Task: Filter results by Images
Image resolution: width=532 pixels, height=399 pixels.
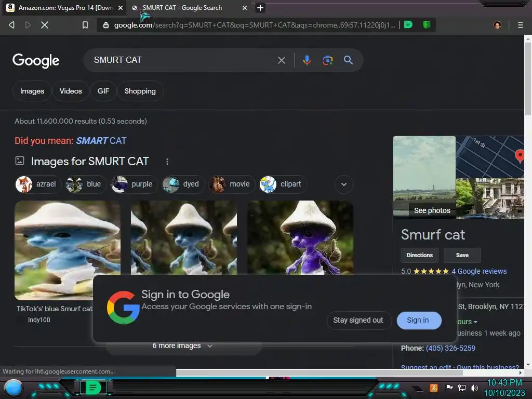Action: (32, 91)
